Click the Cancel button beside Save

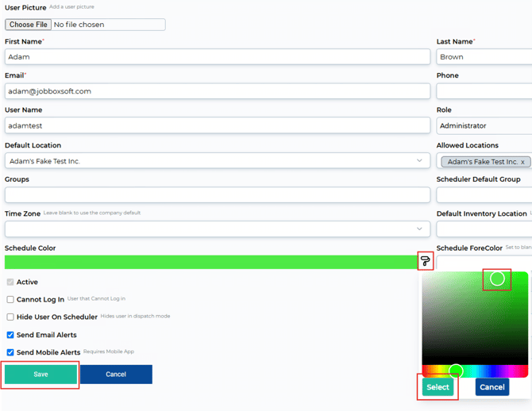116,375
